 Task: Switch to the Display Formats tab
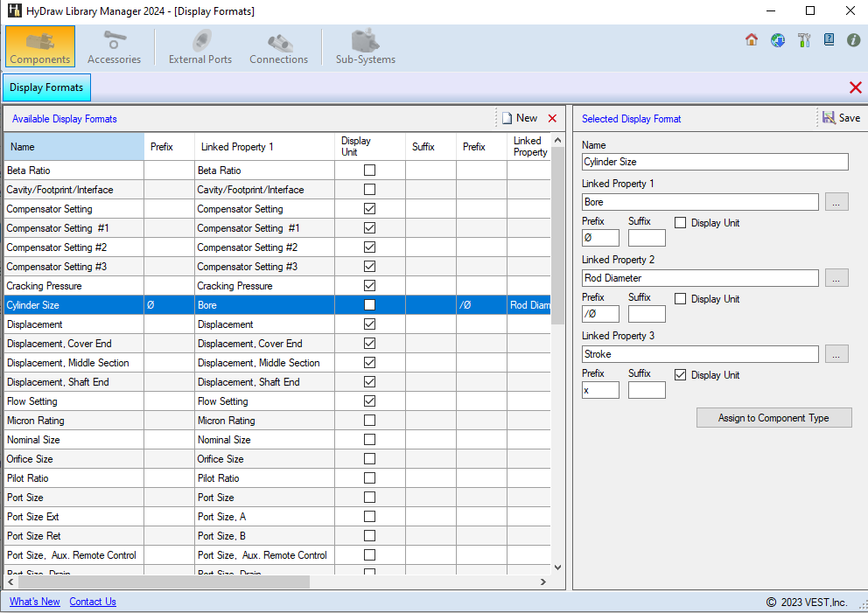tap(45, 87)
